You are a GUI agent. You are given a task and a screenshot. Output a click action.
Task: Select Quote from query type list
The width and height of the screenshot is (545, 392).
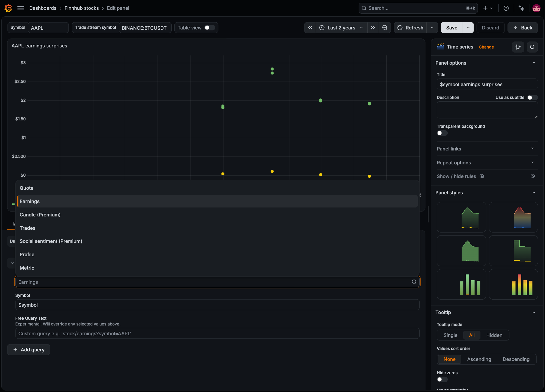click(217, 188)
